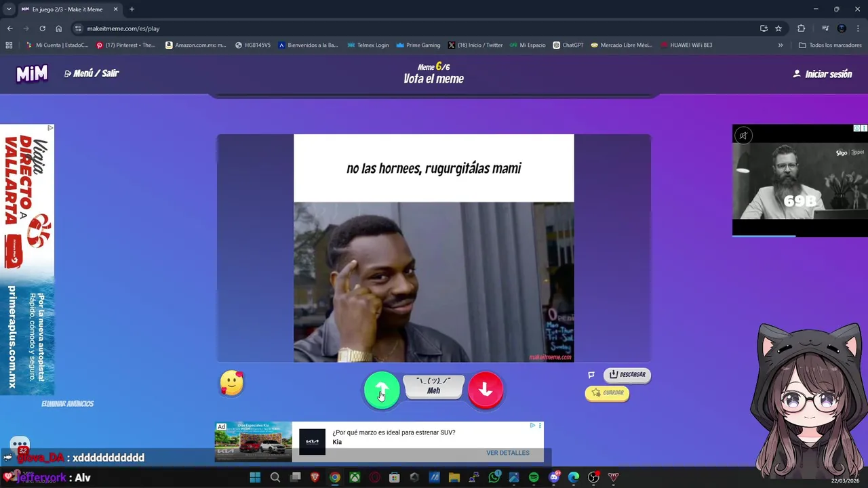The image size is (868, 488).
Task: Open File Explorer from the taskbar
Action: click(x=454, y=478)
